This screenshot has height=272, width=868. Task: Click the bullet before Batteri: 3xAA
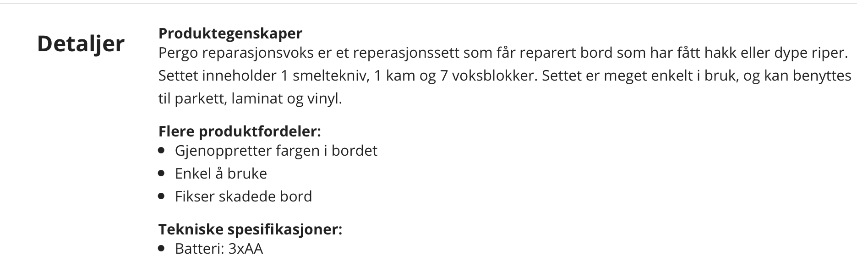[161, 249]
